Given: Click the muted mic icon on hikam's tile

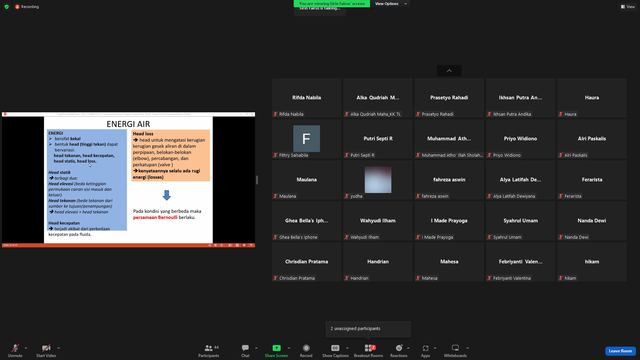Looking at the screenshot, I should (x=561, y=278).
